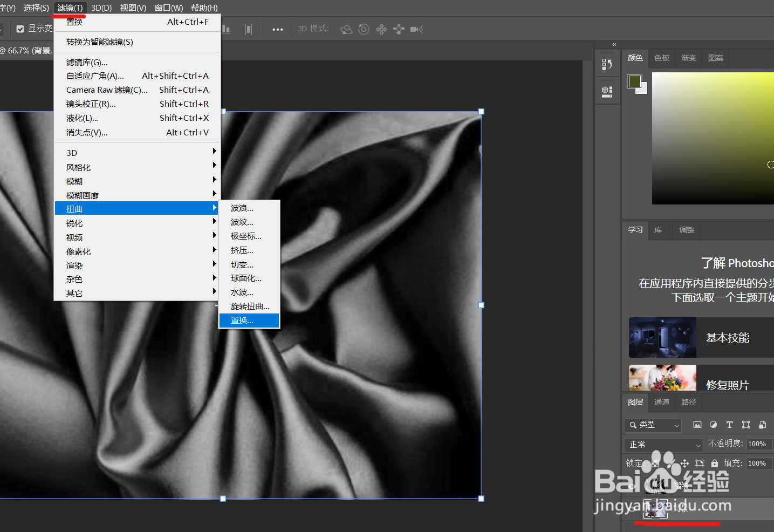Click the 3D roll camera icon

pos(364,29)
